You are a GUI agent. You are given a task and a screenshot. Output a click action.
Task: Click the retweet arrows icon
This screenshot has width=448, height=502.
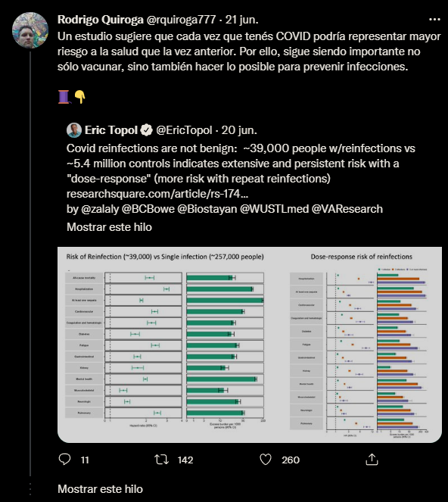pyautogui.click(x=162, y=460)
